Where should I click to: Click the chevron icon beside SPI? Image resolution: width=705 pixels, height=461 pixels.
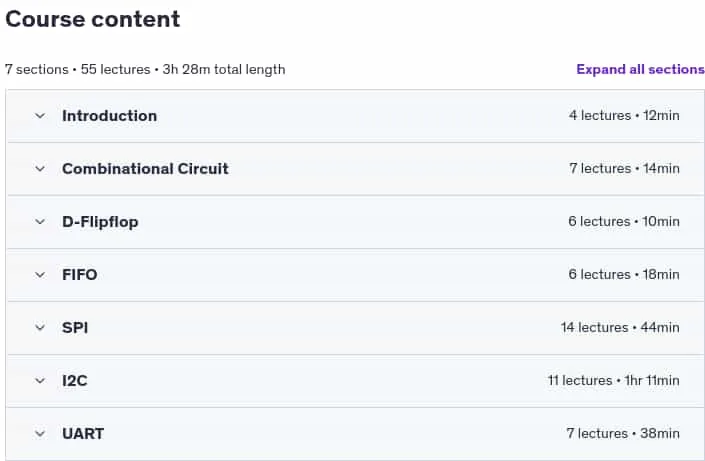coord(40,328)
